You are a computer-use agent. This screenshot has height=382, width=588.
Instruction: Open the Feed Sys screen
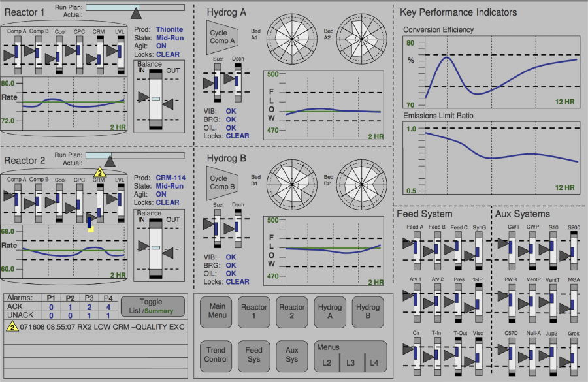[253, 356]
